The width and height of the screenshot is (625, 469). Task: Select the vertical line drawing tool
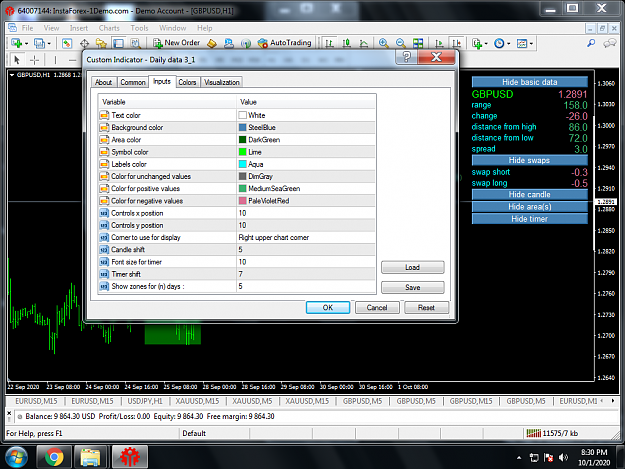coord(55,60)
